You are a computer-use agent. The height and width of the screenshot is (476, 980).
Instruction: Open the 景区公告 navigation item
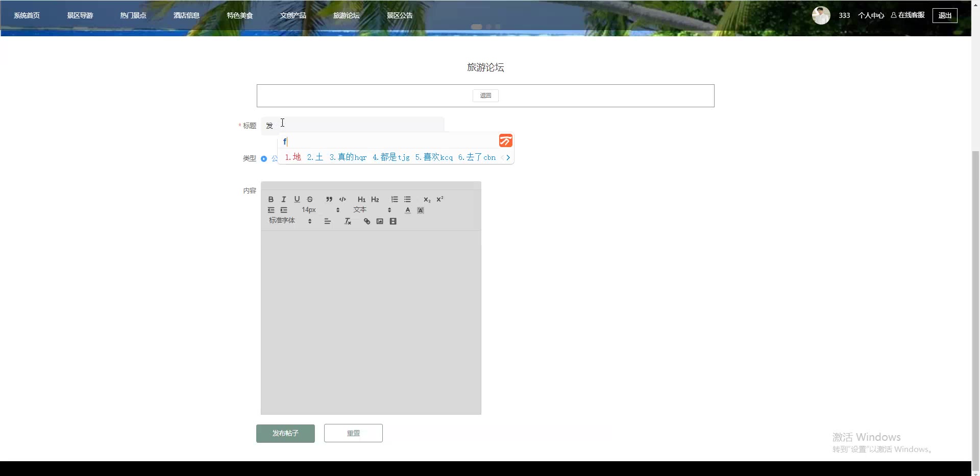coord(400,15)
